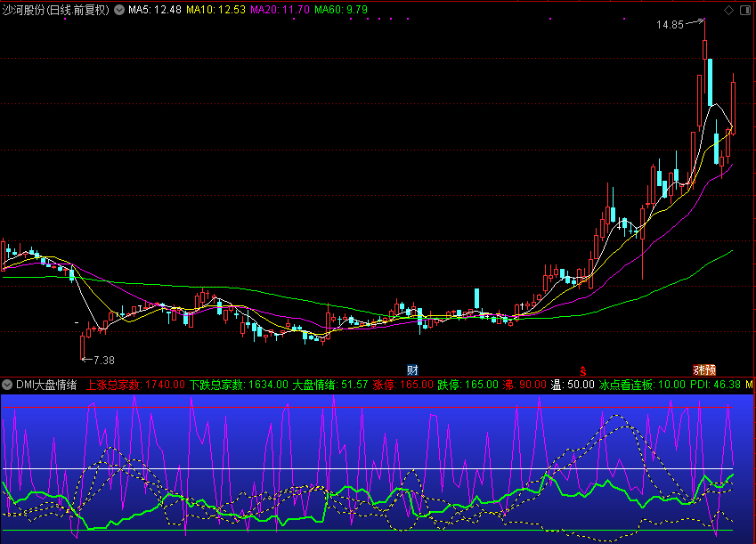Click the red S signal marker

pos(583,371)
